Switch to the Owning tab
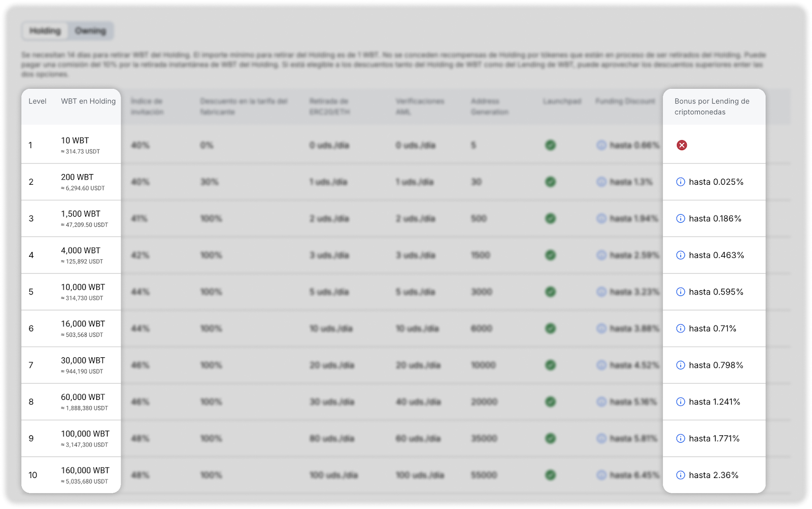Image resolution: width=812 pixels, height=509 pixels. [90, 31]
